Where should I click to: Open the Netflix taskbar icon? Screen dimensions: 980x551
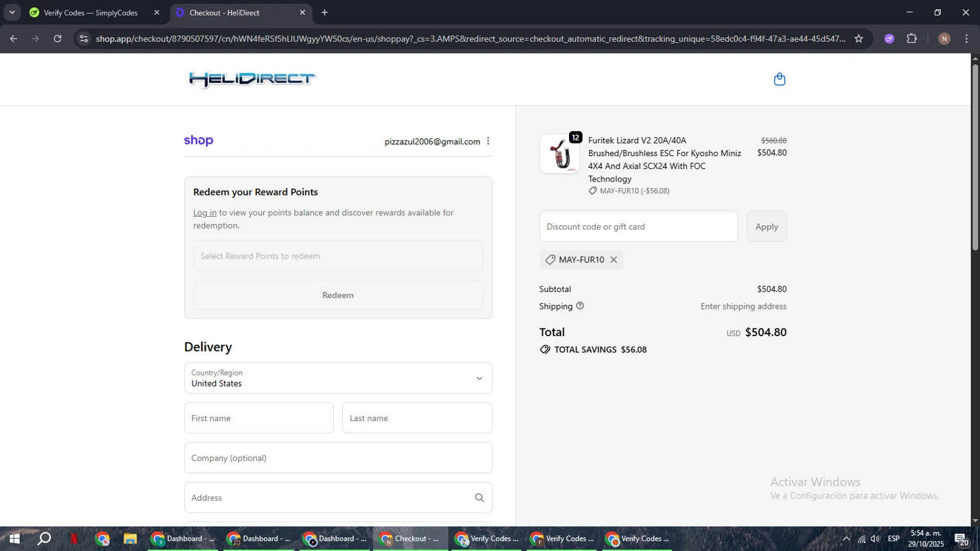click(x=74, y=539)
